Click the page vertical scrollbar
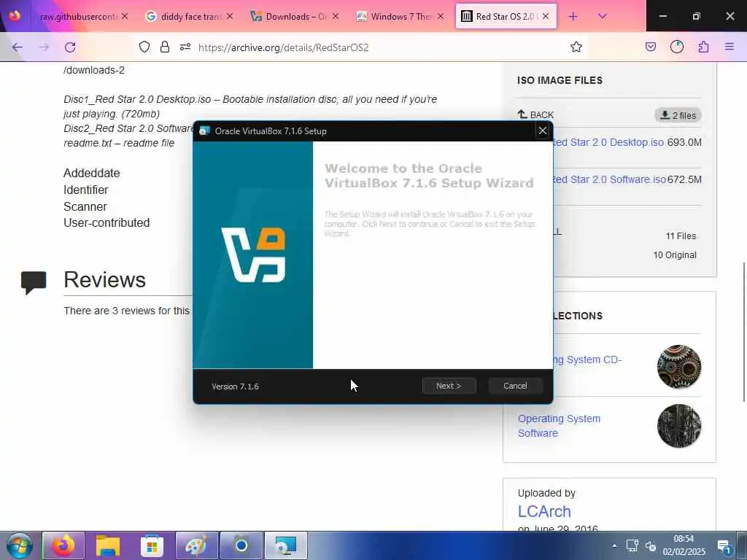Image resolution: width=747 pixels, height=560 pixels. (743, 332)
